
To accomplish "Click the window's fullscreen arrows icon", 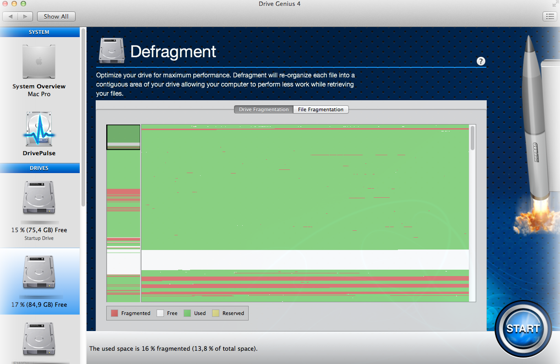I will (x=555, y=4).
